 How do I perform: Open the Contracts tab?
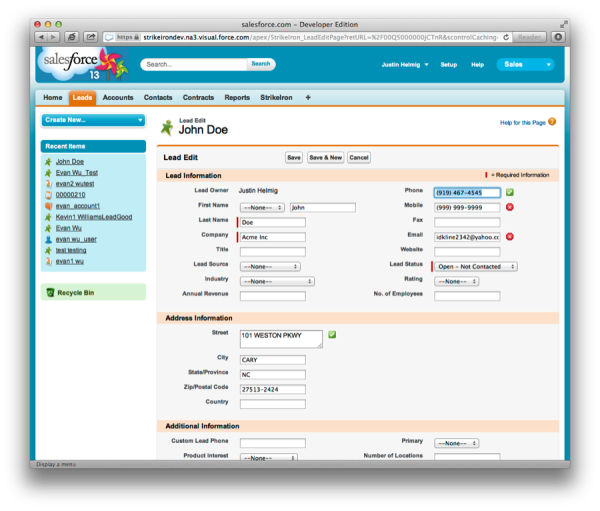(x=198, y=98)
